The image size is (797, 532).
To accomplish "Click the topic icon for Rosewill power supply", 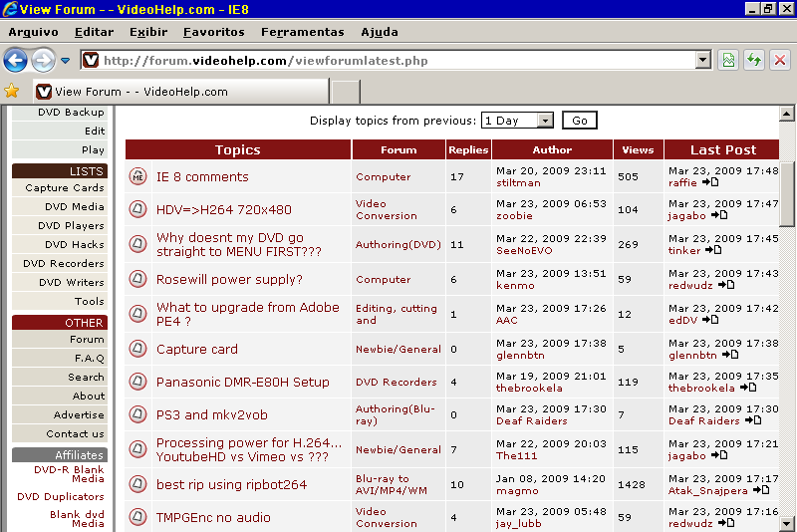I will (x=137, y=279).
